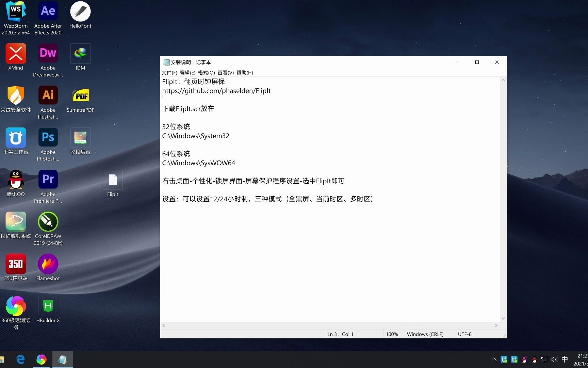
Task: Close the Notepad window
Action: click(x=497, y=62)
